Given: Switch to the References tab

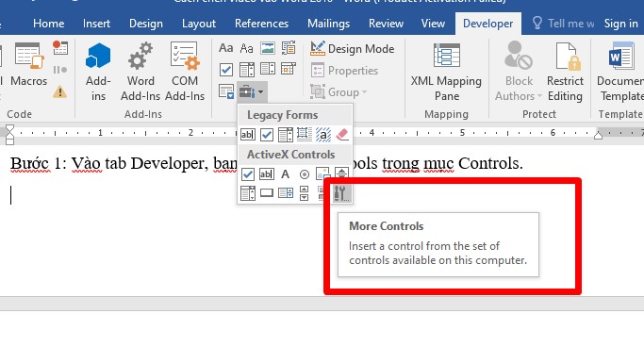Looking at the screenshot, I should (x=261, y=24).
